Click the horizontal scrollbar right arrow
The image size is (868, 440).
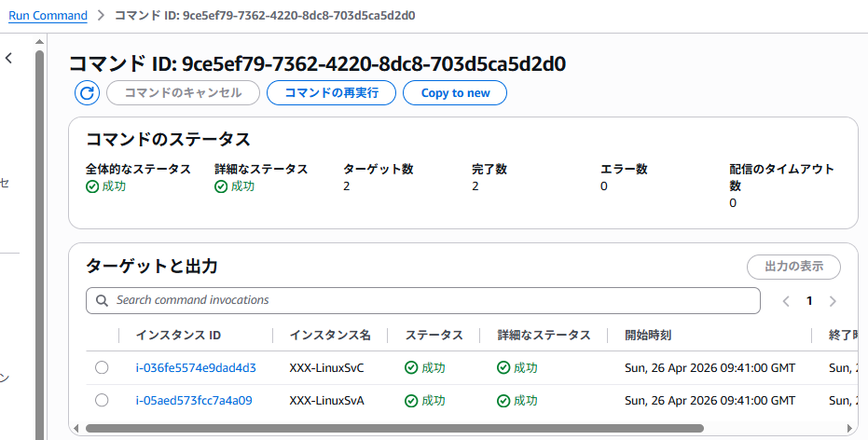[x=849, y=429]
